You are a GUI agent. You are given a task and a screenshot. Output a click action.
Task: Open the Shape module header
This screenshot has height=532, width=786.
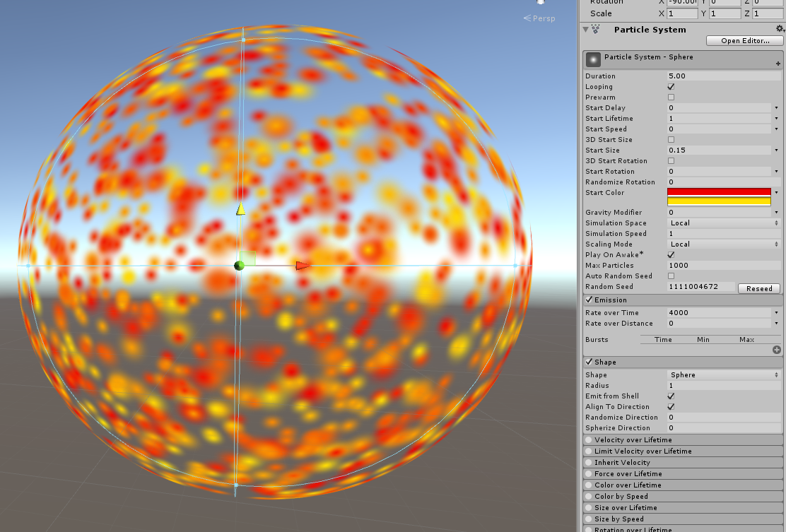click(x=683, y=362)
